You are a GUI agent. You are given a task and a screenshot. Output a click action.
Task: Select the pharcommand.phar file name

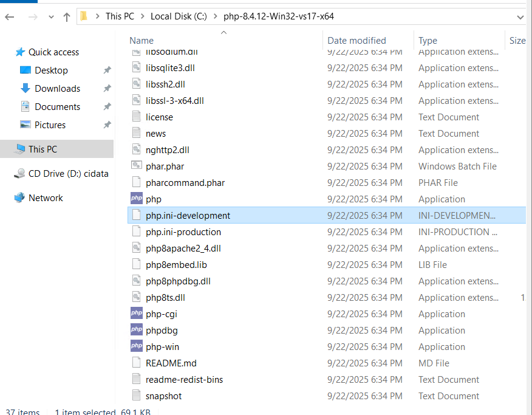pos(185,183)
